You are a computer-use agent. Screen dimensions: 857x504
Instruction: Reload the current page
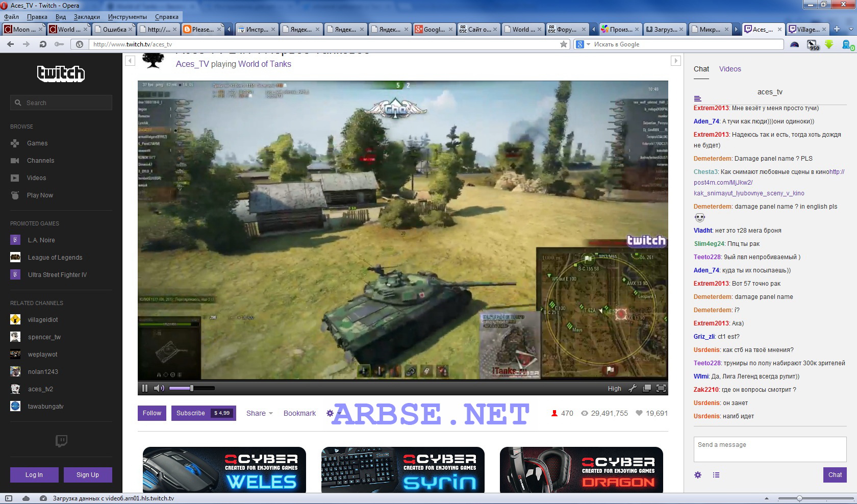click(43, 44)
